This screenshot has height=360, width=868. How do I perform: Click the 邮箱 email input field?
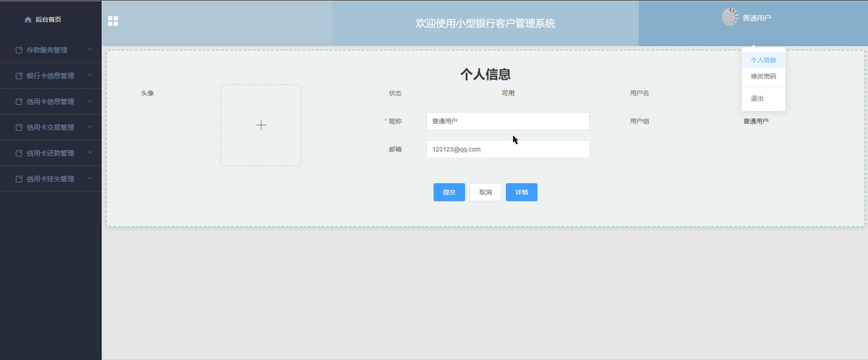point(508,149)
